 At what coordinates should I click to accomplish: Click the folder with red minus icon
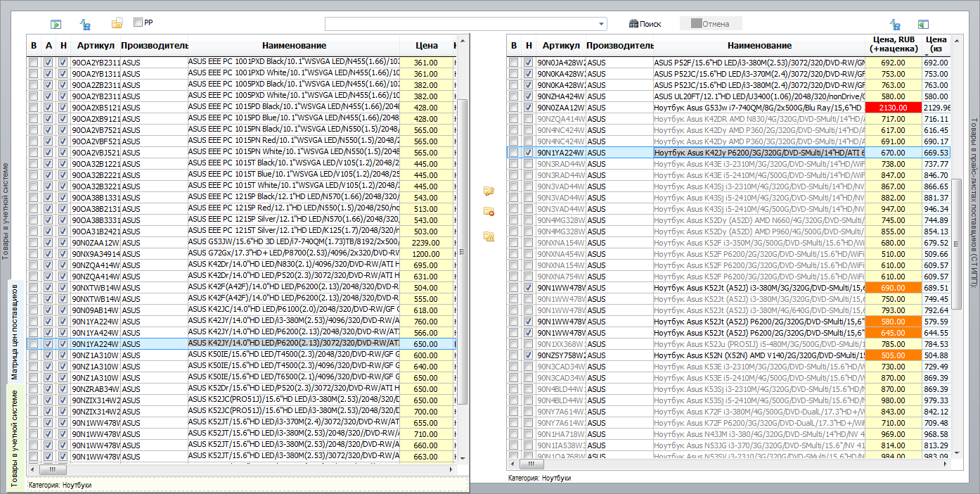(489, 211)
